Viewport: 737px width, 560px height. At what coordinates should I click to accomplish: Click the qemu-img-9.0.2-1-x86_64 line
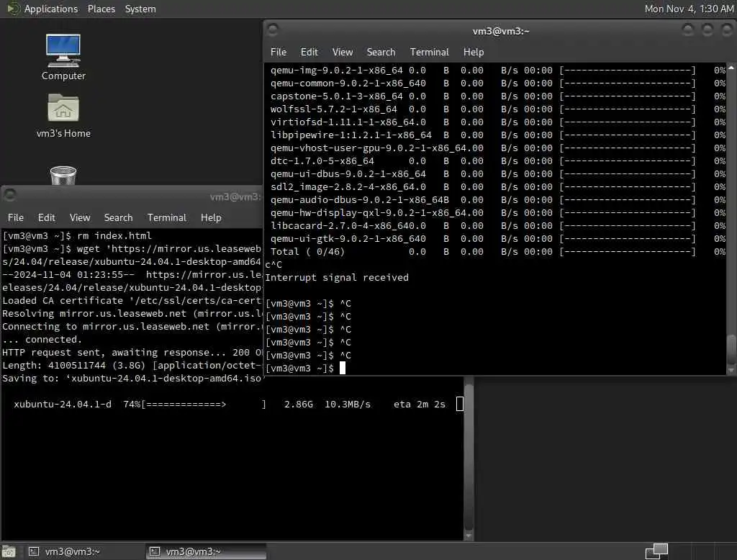[x=498, y=71]
